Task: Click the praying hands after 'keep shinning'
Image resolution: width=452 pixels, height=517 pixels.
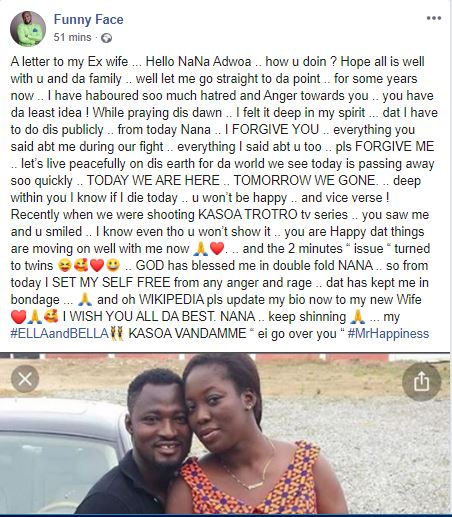Action: click(x=358, y=316)
